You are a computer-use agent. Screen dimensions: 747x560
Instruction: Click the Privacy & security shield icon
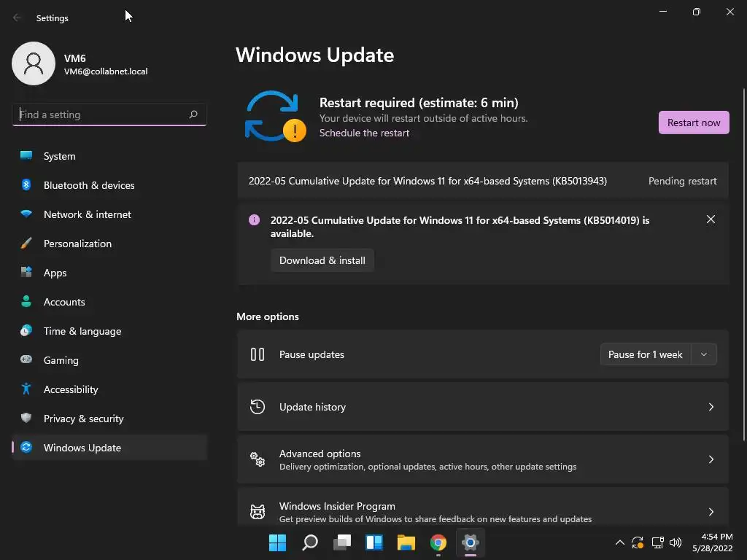tap(26, 418)
